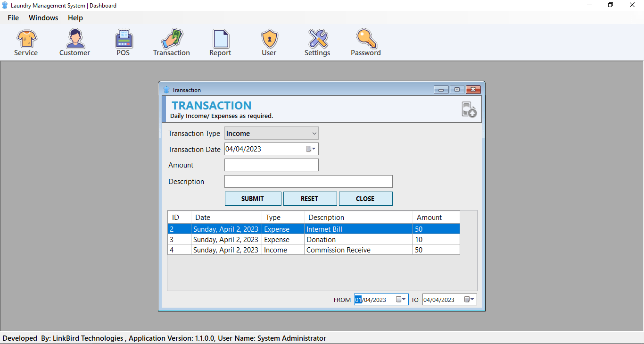Image resolution: width=644 pixels, height=344 pixels.
Task: Open the POS screen icon
Action: pos(123,42)
